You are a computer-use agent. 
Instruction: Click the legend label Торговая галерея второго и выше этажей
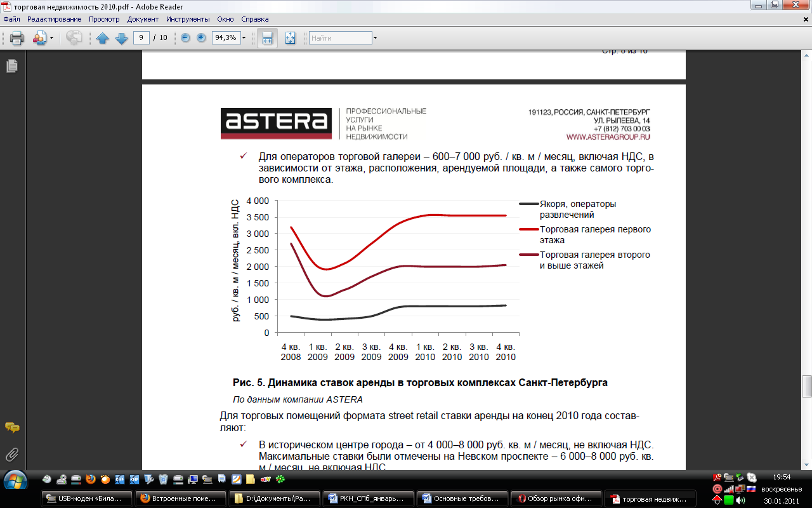click(x=594, y=260)
